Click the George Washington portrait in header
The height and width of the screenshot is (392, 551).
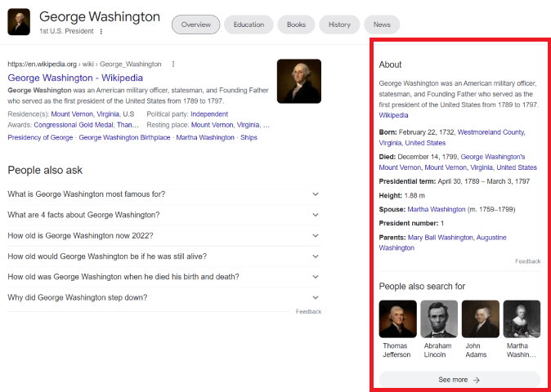pos(19,22)
